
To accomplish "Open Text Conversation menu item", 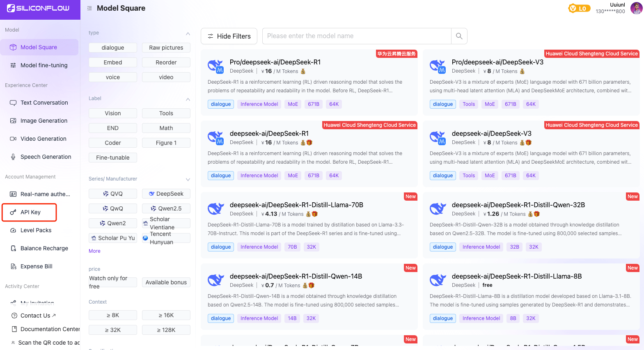I will click(39, 103).
